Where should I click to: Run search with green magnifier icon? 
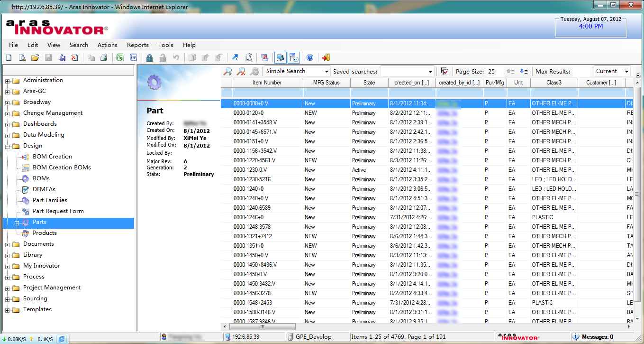pos(228,71)
